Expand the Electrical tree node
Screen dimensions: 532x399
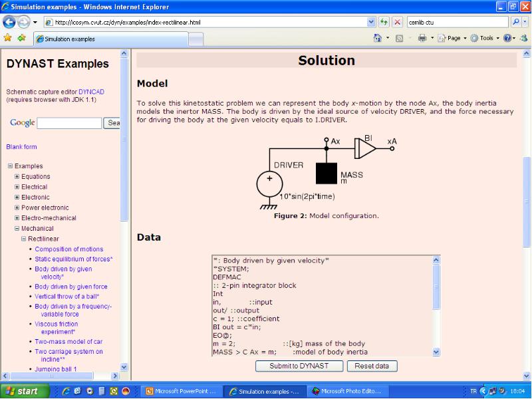tap(17, 187)
